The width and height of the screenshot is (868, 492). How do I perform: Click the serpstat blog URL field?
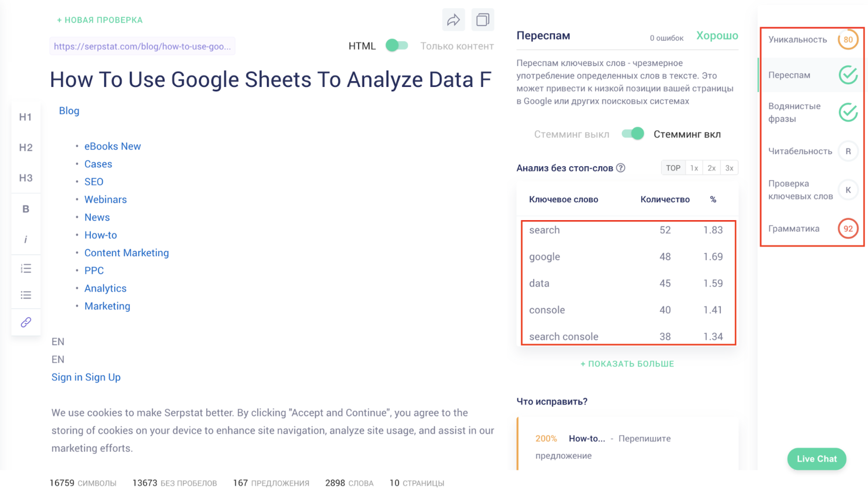pos(143,46)
